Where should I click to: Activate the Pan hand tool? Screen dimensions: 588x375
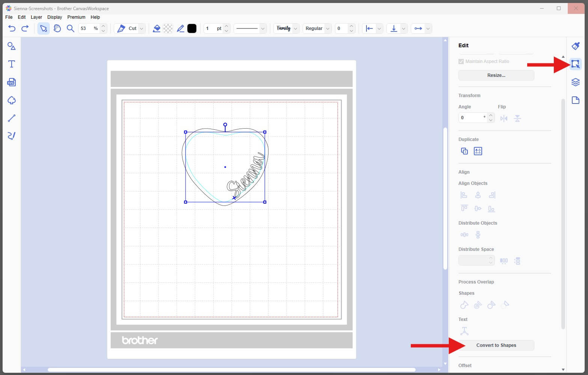[57, 28]
